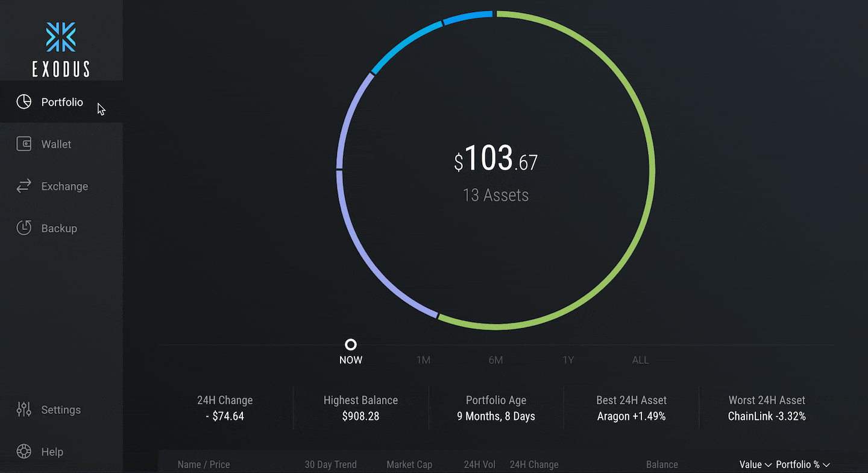Open the Value dropdown
868x473 pixels.
(754, 464)
